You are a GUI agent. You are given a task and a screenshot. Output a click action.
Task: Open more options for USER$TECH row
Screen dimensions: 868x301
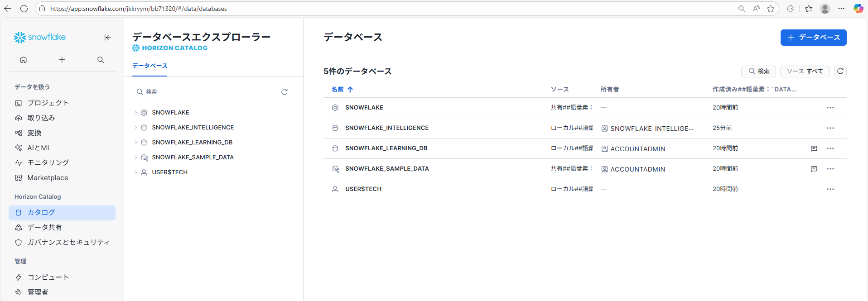pos(830,189)
